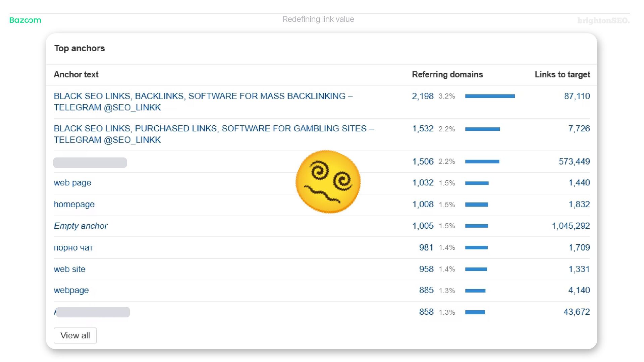644x362 pixels.
Task: Click the 3.2% referring domains bar
Action: pos(490,96)
